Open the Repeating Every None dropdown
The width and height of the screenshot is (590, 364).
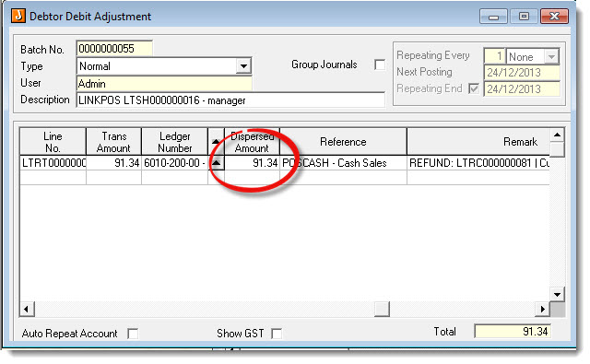pos(551,57)
